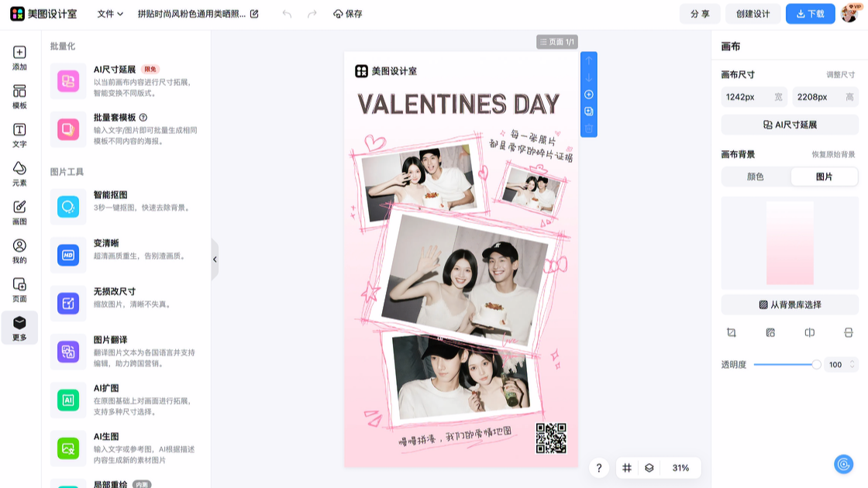Select 图片 (Image) background mode
Image resolution: width=868 pixels, height=488 pixels.
pyautogui.click(x=824, y=177)
